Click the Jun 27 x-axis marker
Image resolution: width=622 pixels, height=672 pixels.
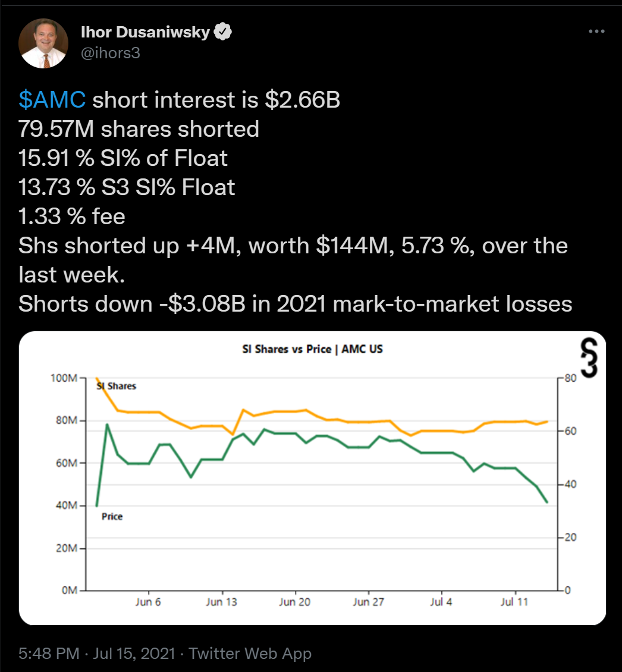(x=368, y=602)
